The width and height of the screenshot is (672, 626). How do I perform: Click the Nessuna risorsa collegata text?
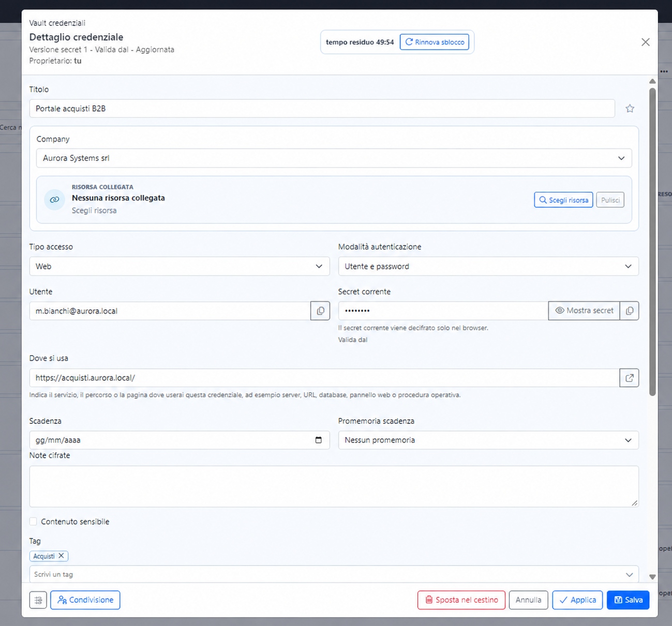click(118, 198)
